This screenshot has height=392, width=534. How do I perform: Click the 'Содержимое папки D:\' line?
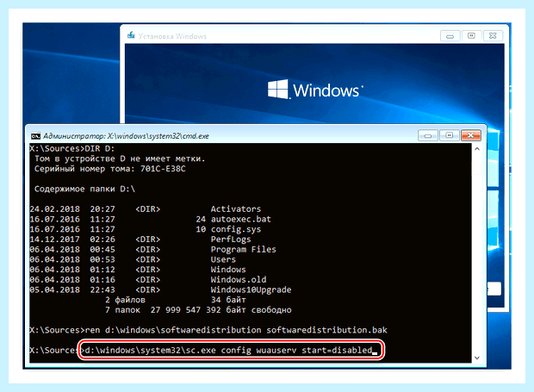click(x=84, y=189)
